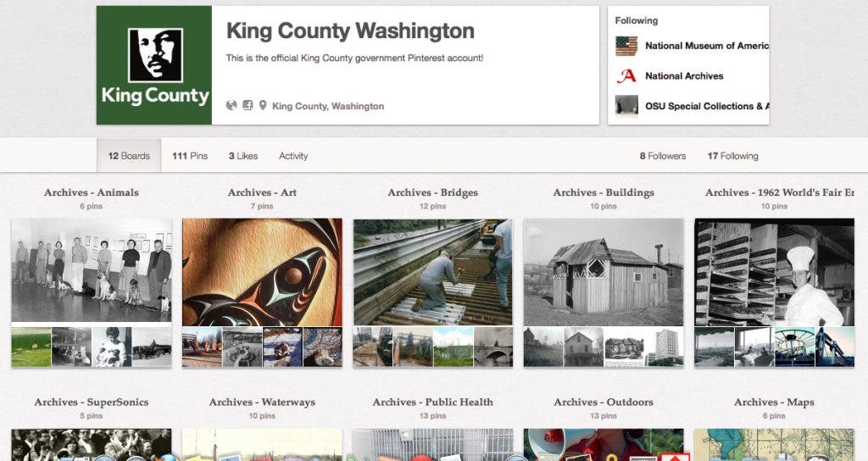Open the 3 Likes tab
The width and height of the screenshot is (868, 461).
point(243,156)
